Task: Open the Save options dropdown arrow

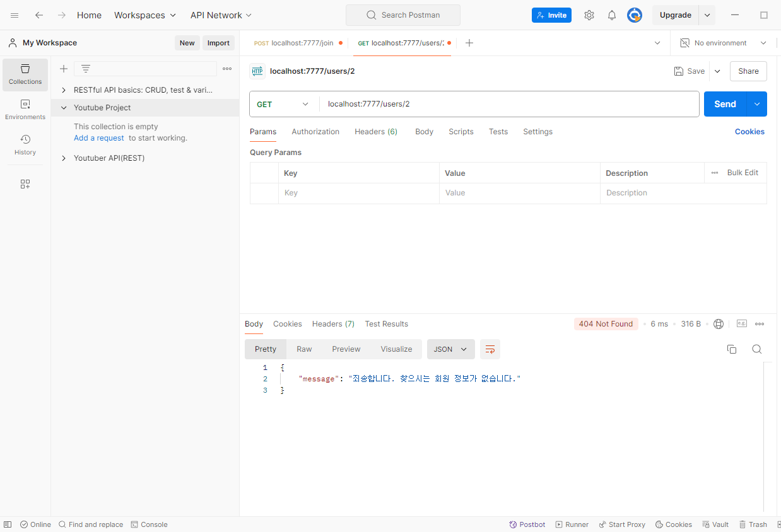Action: pos(717,71)
